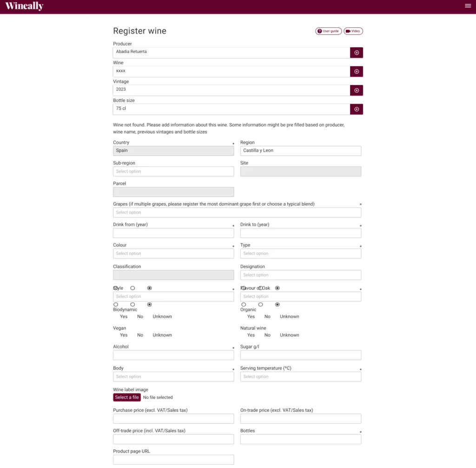Click the Producer field with Abadia Retuerta
The width and height of the screenshot is (476, 468).
coord(231,53)
